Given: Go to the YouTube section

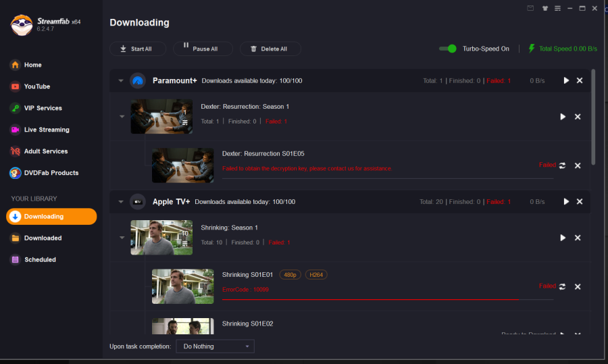Looking at the screenshot, I should [x=37, y=86].
